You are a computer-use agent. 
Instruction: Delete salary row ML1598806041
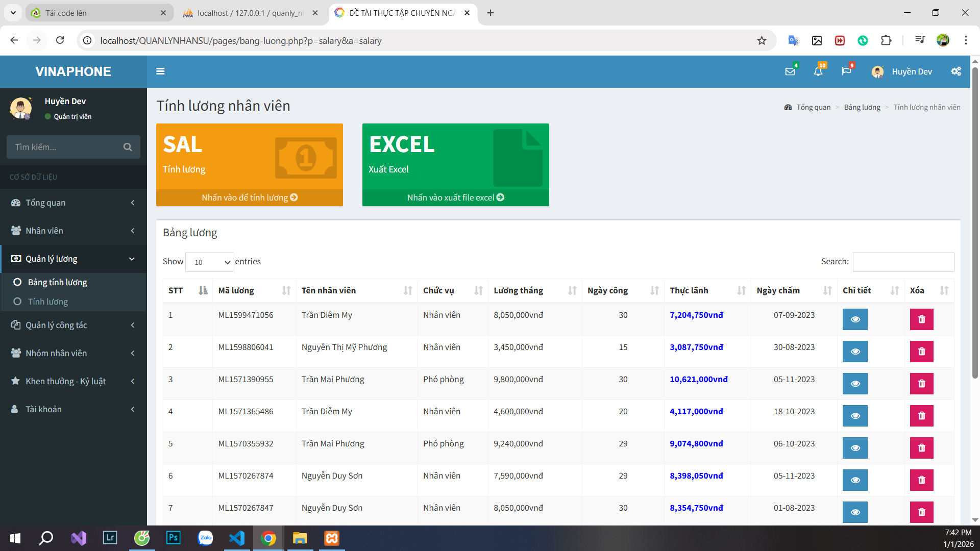tap(921, 352)
